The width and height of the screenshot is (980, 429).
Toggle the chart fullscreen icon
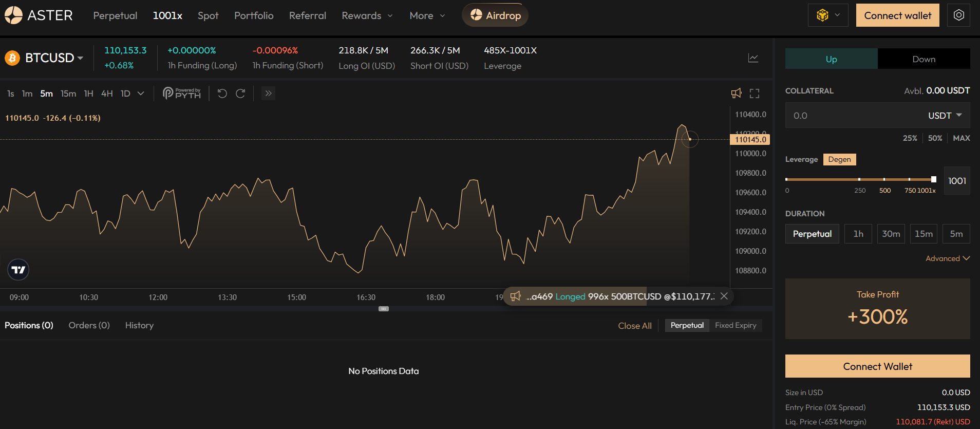pyautogui.click(x=754, y=94)
